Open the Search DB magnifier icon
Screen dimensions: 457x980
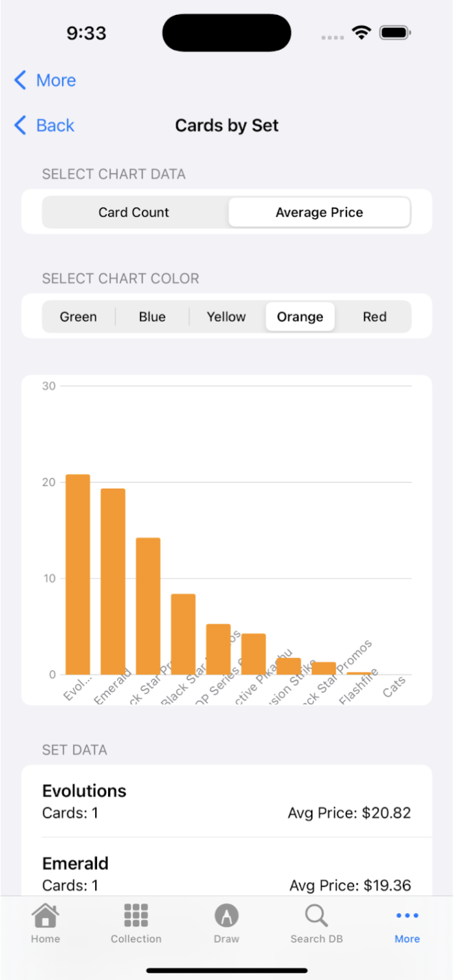point(316,916)
